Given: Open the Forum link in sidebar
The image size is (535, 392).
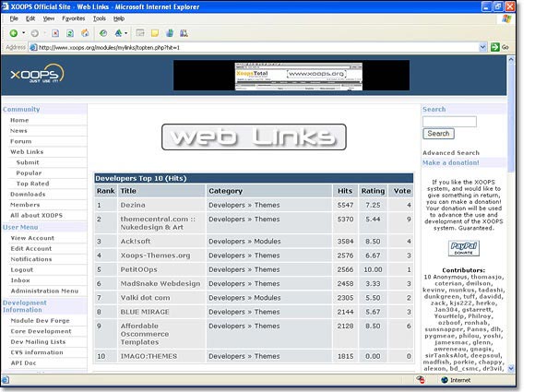Looking at the screenshot, I should (x=21, y=141).
